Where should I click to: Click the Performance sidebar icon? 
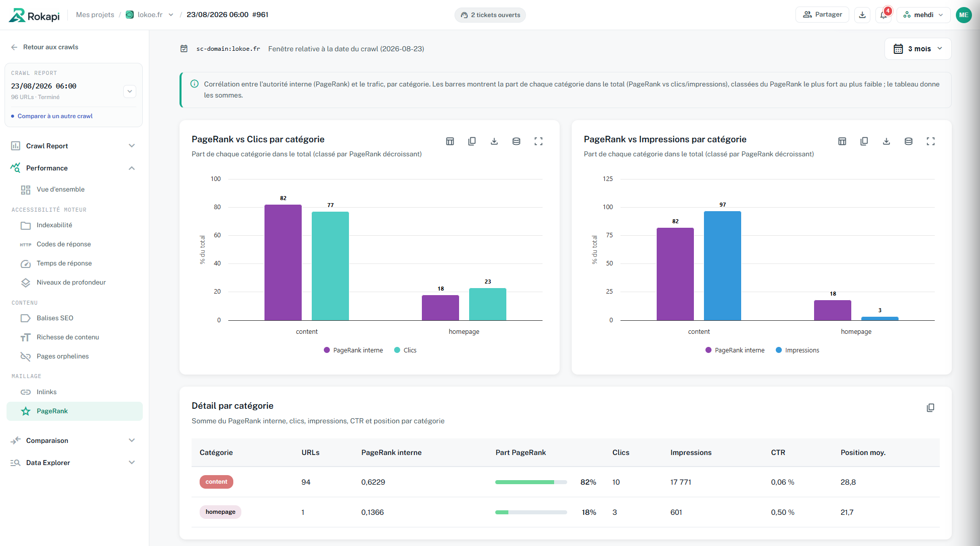(16, 168)
